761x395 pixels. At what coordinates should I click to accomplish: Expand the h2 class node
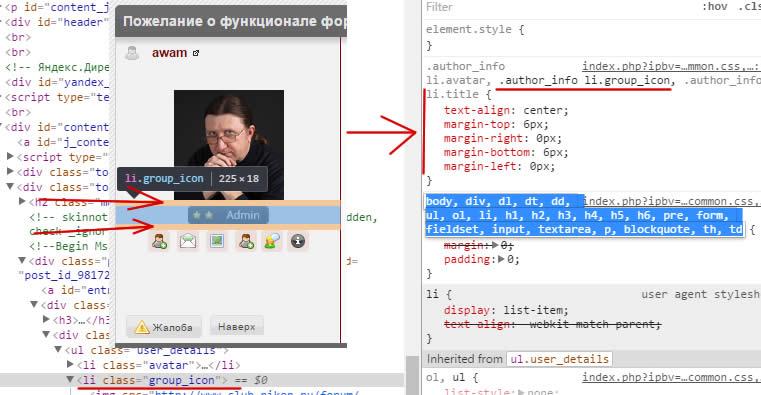22,201
